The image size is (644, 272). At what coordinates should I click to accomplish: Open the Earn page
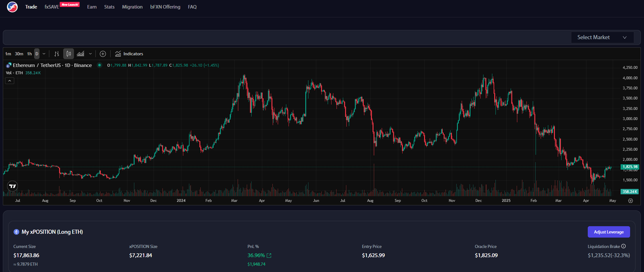click(92, 7)
